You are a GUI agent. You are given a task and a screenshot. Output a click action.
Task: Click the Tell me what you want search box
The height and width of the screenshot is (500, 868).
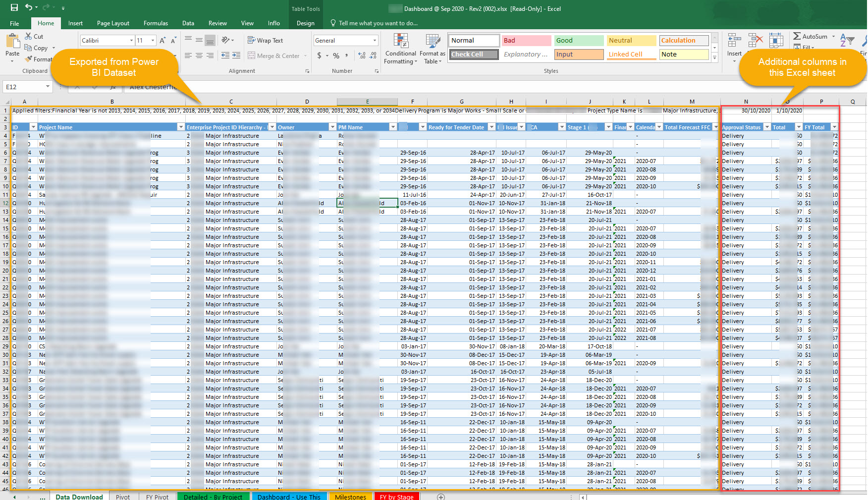(x=374, y=23)
